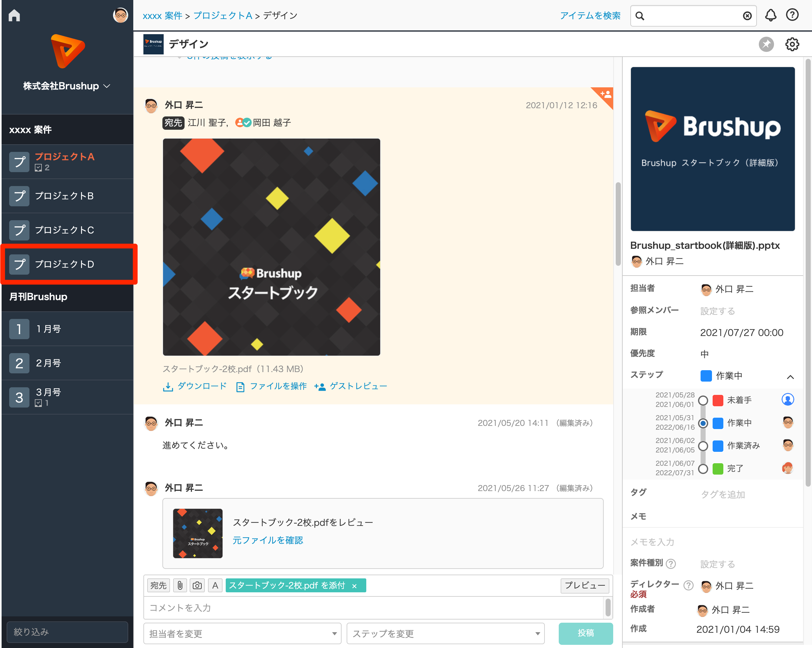
Task: Focus the item search field
Action: pyautogui.click(x=693, y=16)
